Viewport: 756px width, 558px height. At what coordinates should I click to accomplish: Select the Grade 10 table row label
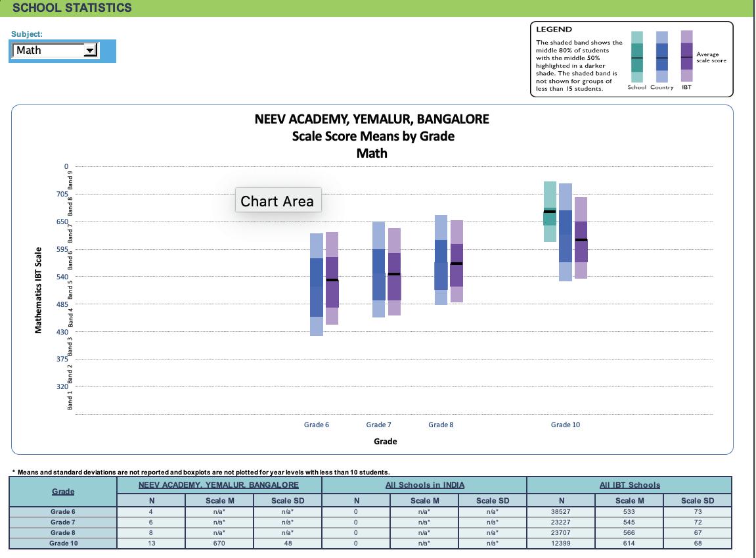[63, 544]
